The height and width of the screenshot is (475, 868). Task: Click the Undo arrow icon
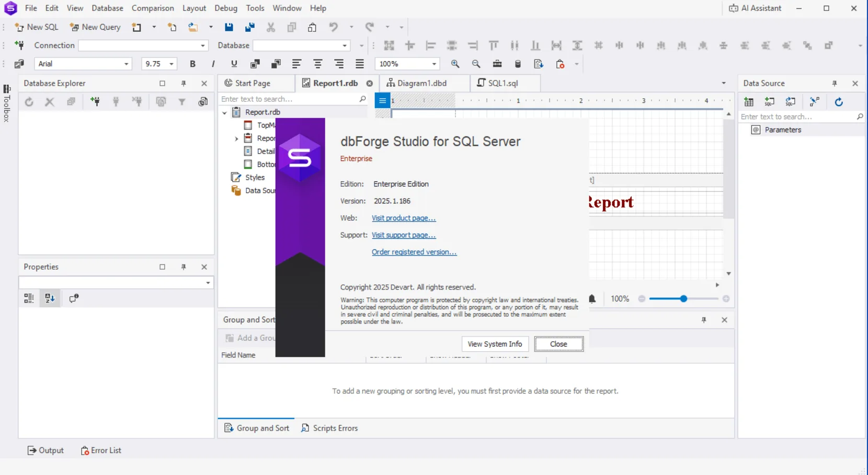(x=334, y=27)
